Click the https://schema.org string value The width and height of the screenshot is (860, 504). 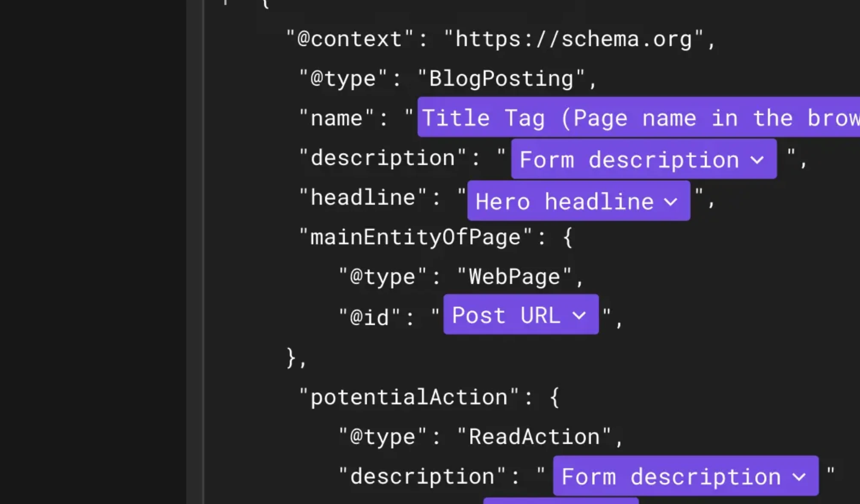573,39
